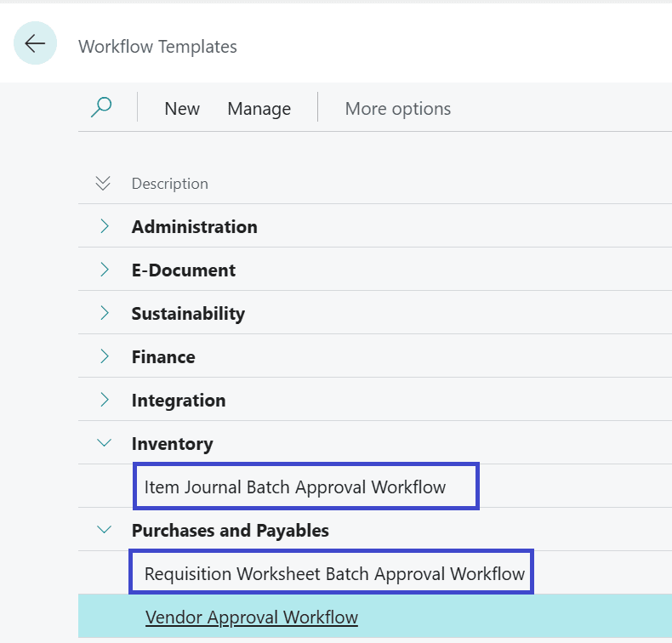Select Item Journal Batch Approval Workflow
The height and width of the screenshot is (643, 672).
pos(295,487)
